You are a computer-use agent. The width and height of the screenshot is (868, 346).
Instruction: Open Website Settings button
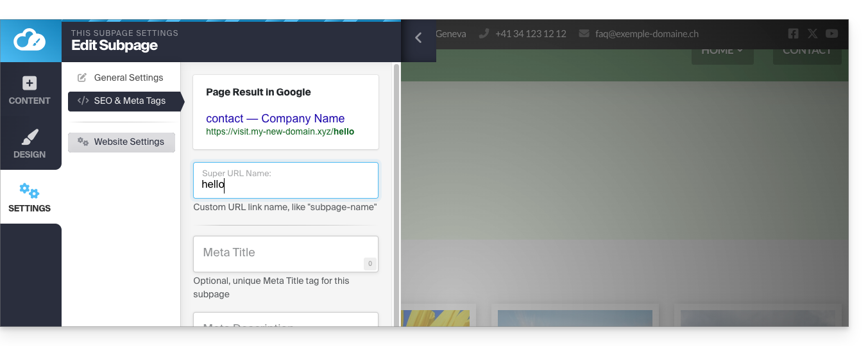click(121, 142)
